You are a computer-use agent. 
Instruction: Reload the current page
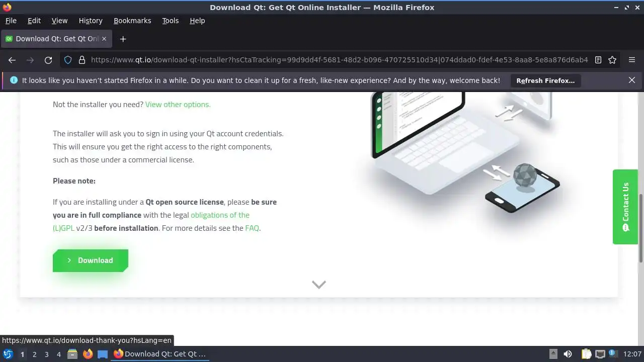pyautogui.click(x=48, y=60)
